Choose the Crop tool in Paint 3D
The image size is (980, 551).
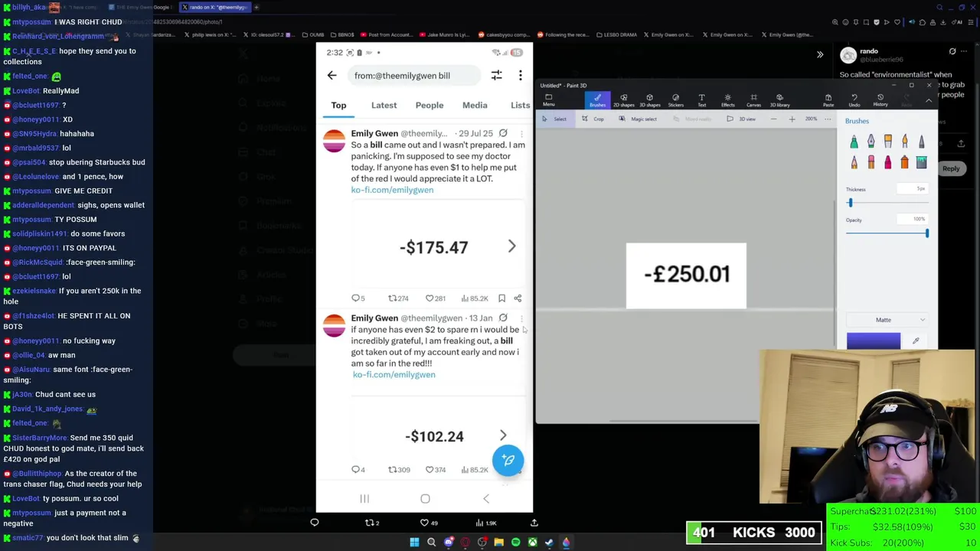click(593, 119)
